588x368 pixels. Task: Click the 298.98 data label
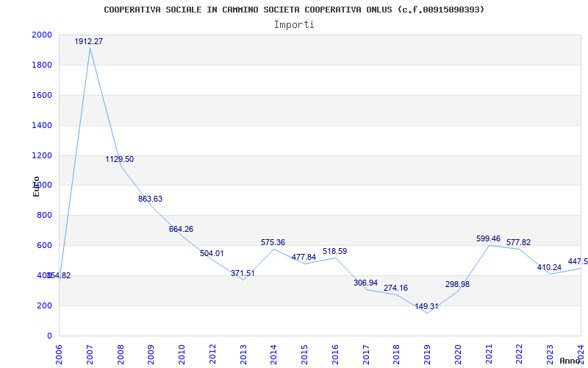457,284
